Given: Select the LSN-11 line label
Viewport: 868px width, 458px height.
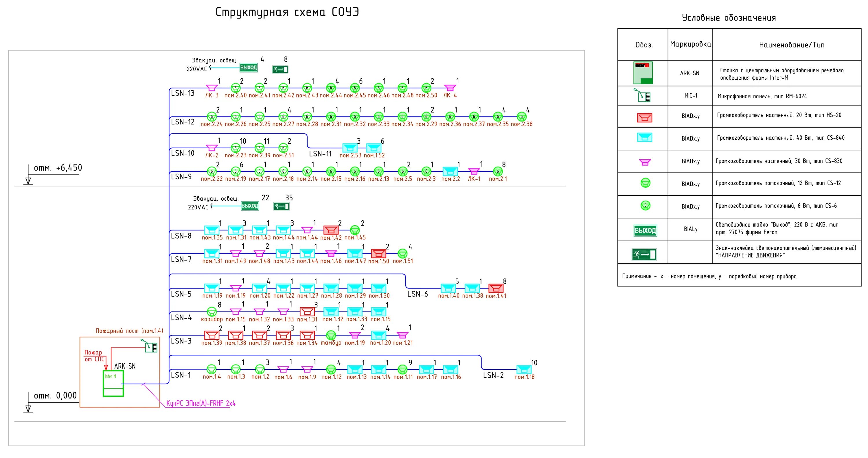Looking at the screenshot, I should pos(321,154).
